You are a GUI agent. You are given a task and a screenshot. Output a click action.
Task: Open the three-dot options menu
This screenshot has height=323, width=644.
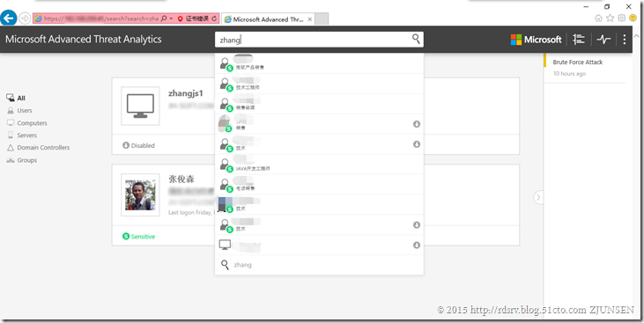pos(625,40)
